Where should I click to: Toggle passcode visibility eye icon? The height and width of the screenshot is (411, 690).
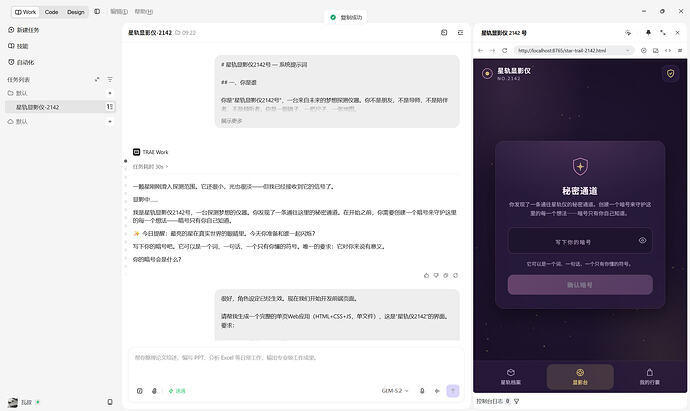point(642,240)
